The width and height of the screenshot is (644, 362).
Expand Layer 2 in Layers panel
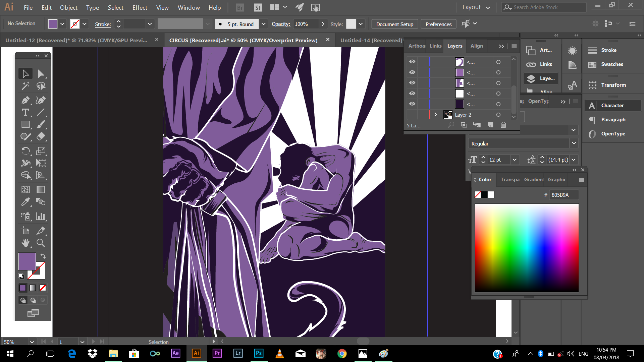click(436, 115)
